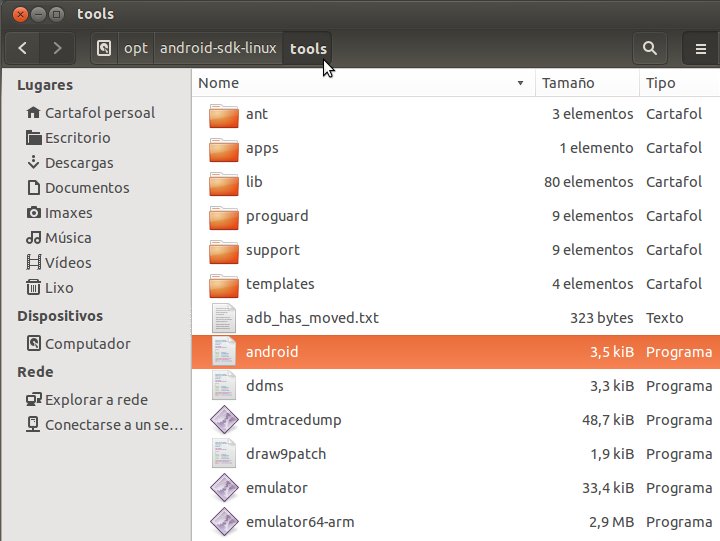This screenshot has height=541, width=720.
Task: Click the support folder icon
Action: pos(224,251)
